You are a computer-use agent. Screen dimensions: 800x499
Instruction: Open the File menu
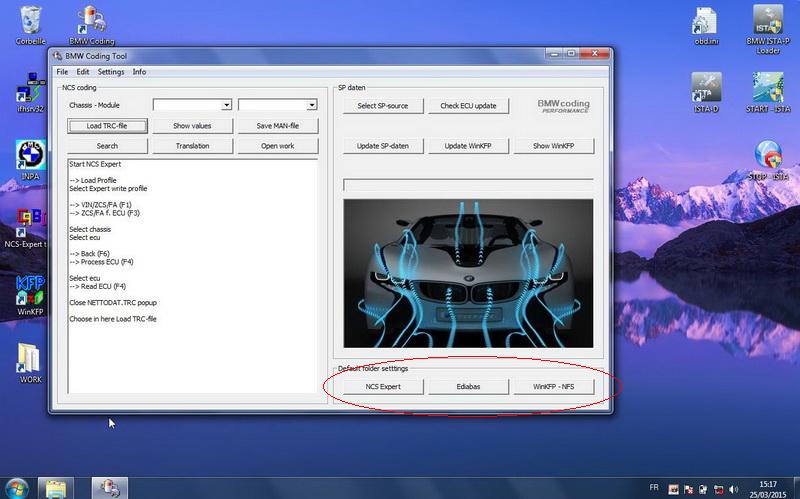point(62,72)
